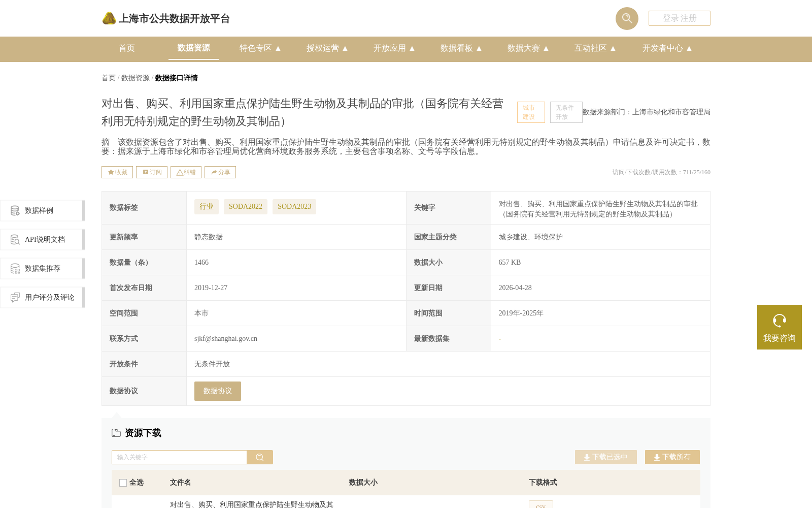The height and width of the screenshot is (508, 812).
Task: Click the 首页 breadcrumb link
Action: pos(109,78)
